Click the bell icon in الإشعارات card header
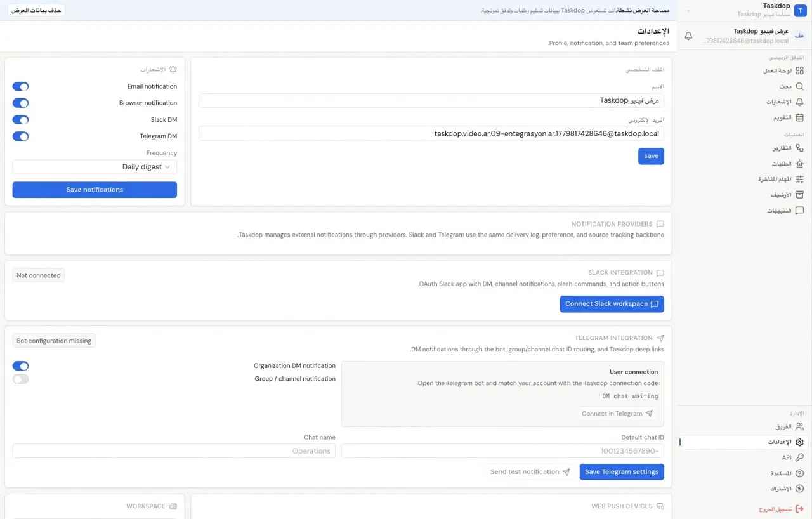The image size is (812, 519). pos(173,70)
